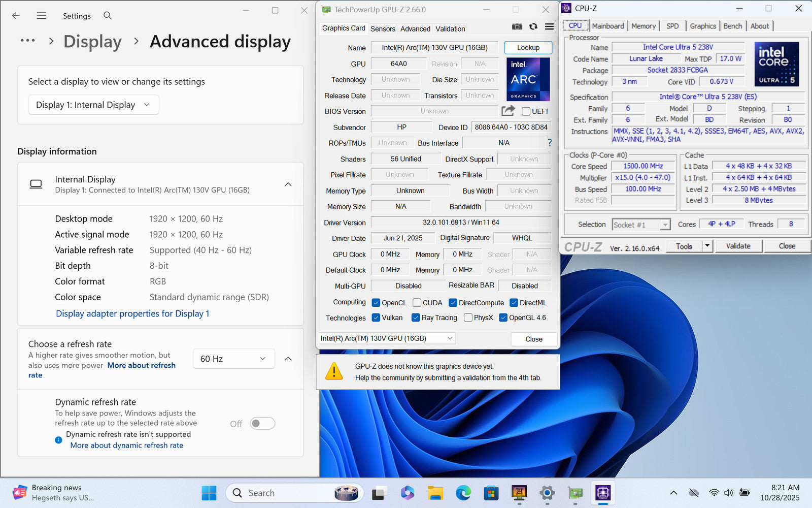
Task: Enable the CUDA checkbox in GPU-Z
Action: pos(417,303)
